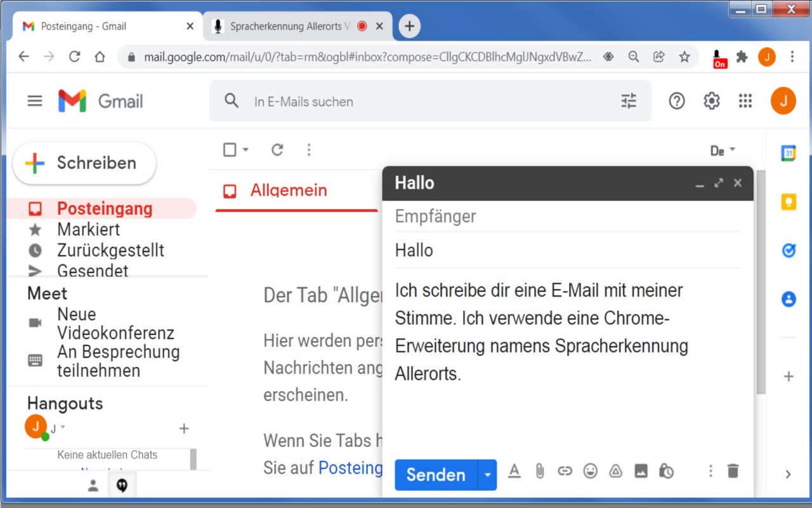The width and height of the screenshot is (812, 508).
Task: Open the Posteingang folder
Action: pyautogui.click(x=101, y=209)
